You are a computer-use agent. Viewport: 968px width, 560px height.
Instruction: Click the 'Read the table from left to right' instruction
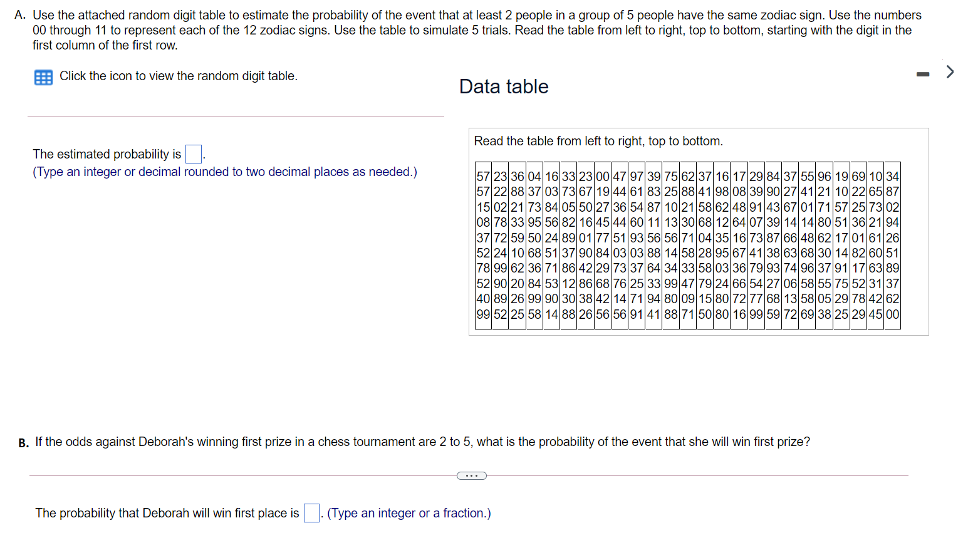(x=598, y=141)
